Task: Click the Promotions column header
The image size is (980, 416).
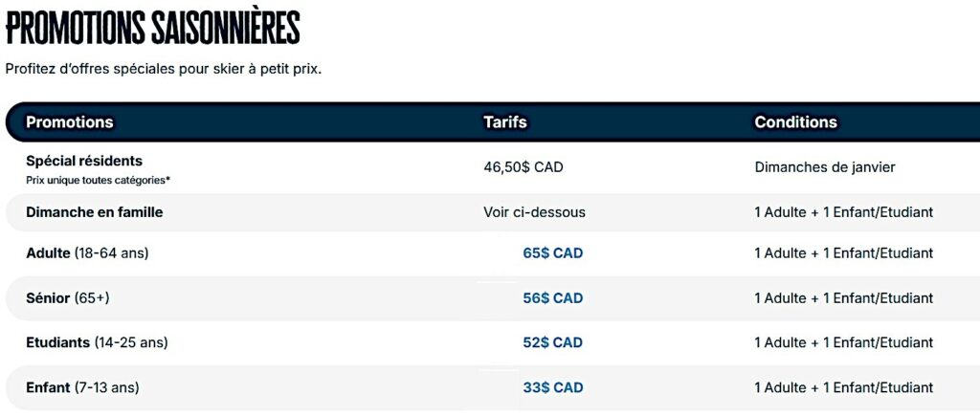Action: tap(69, 122)
